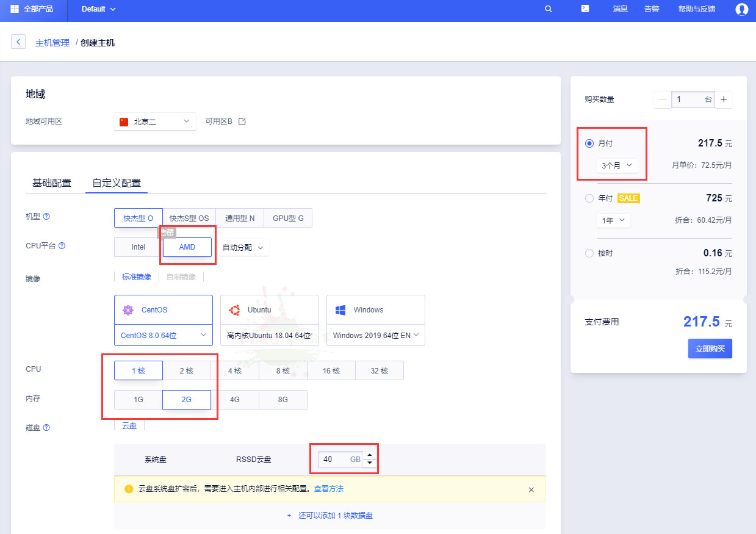The image size is (756, 534).
Task: Expand the 北京二 region dropdown
Action: 155,121
